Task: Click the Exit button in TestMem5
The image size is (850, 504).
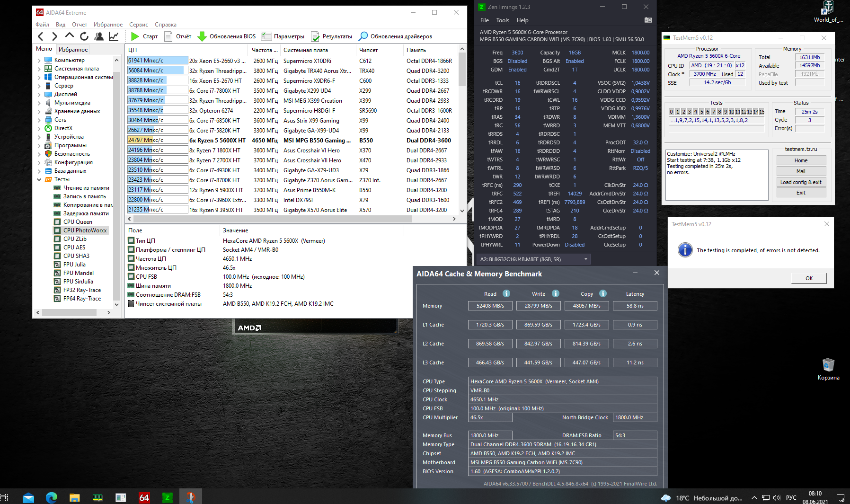Action: click(x=801, y=193)
